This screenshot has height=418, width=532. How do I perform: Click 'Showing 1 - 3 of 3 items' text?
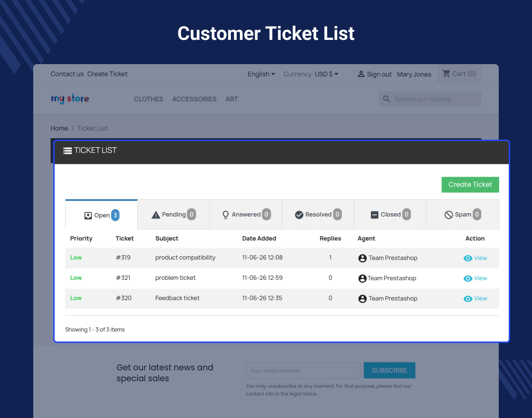pyautogui.click(x=95, y=330)
